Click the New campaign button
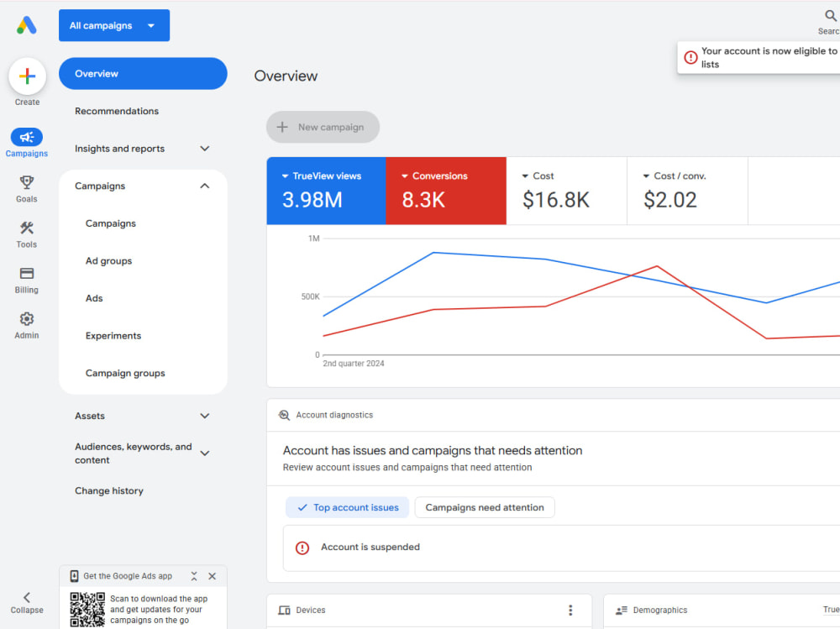 tap(323, 127)
